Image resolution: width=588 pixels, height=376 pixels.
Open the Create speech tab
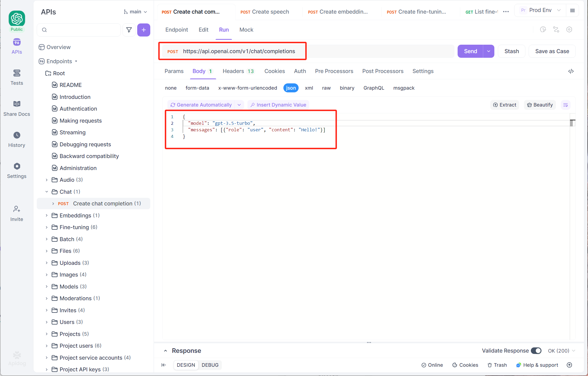click(265, 12)
